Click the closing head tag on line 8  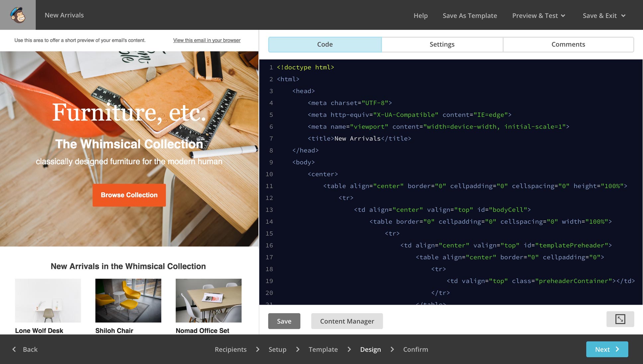point(305,150)
